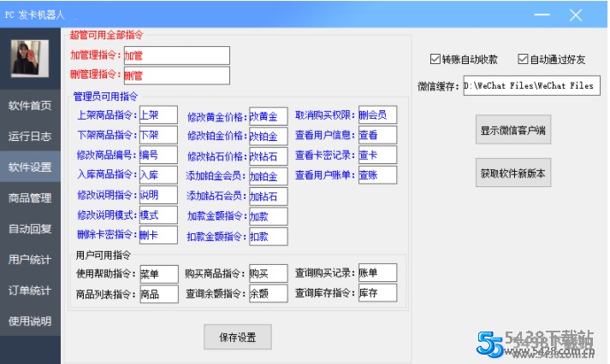Open the 使用说明 tab
This screenshot has width=610, height=364.
coord(30,321)
